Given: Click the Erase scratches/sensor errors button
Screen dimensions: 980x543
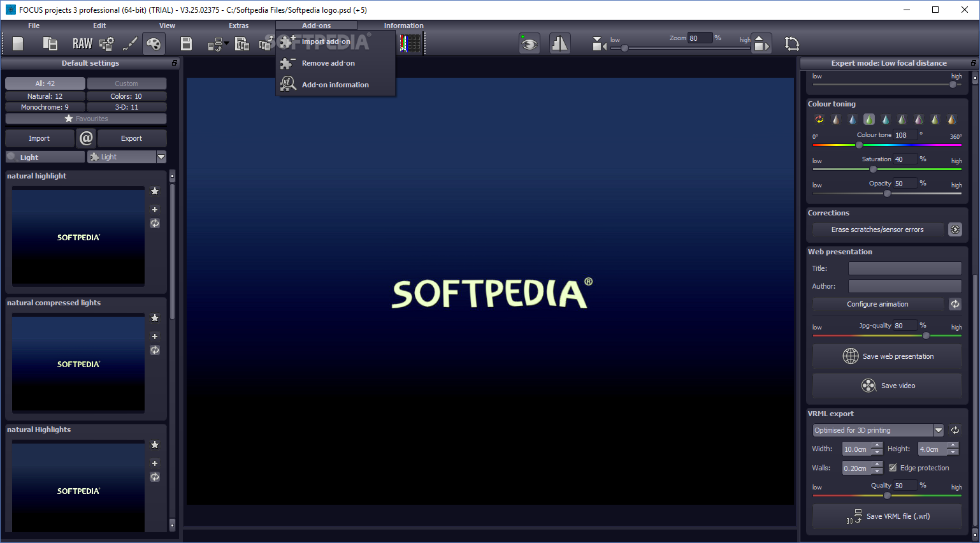Looking at the screenshot, I should click(x=877, y=229).
